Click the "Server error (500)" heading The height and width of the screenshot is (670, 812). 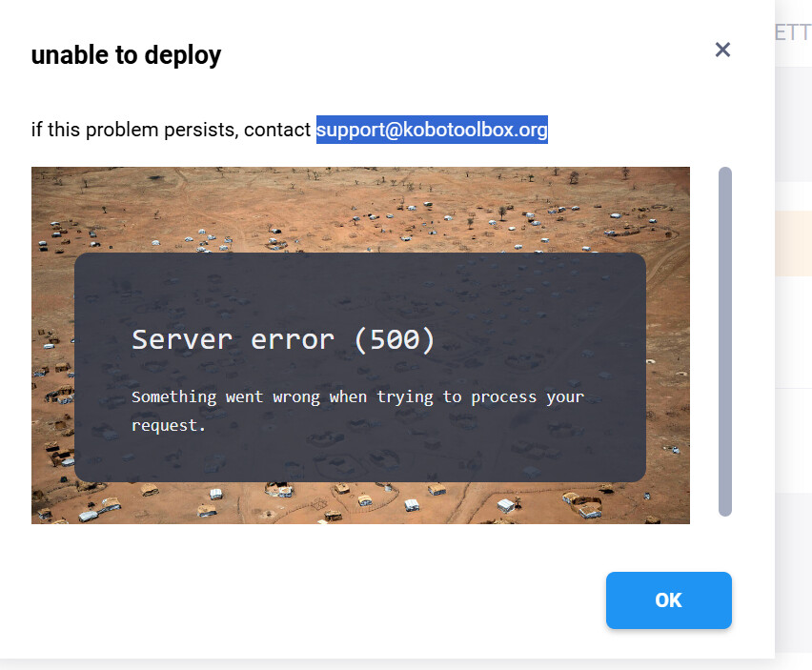click(283, 339)
